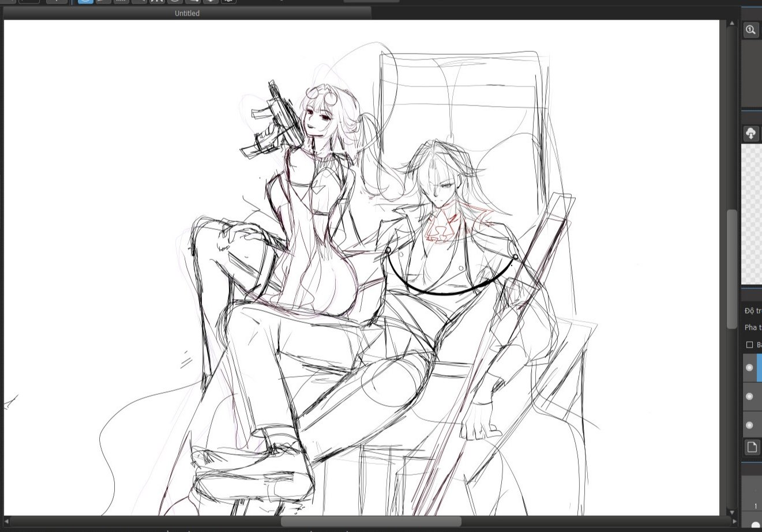Click the canvas vertical scrollbar down arrow
The width and height of the screenshot is (762, 532).
click(x=731, y=512)
